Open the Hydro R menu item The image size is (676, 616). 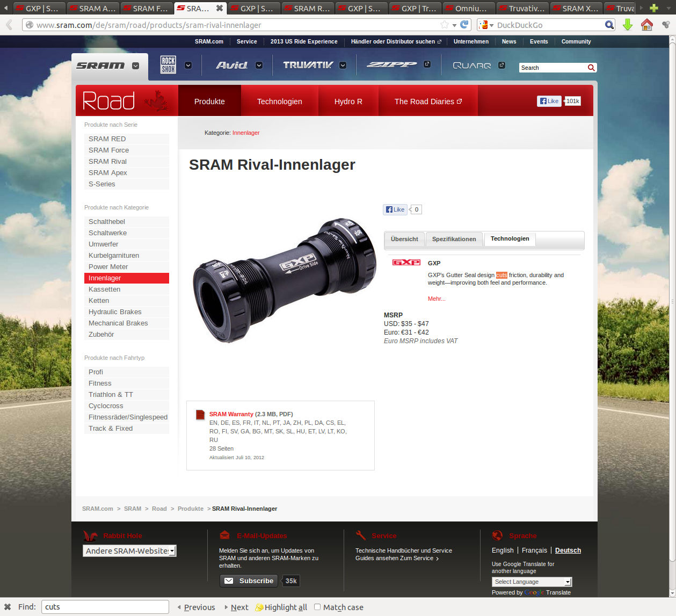point(348,101)
